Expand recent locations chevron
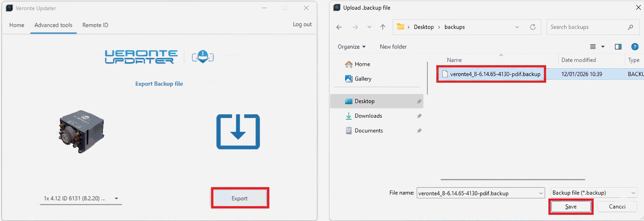 [369, 27]
